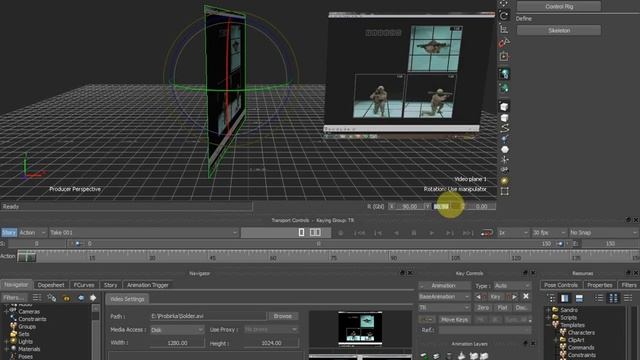640x360 pixels.
Task: Click the Filters... button in Navigator
Action: [x=14, y=298]
